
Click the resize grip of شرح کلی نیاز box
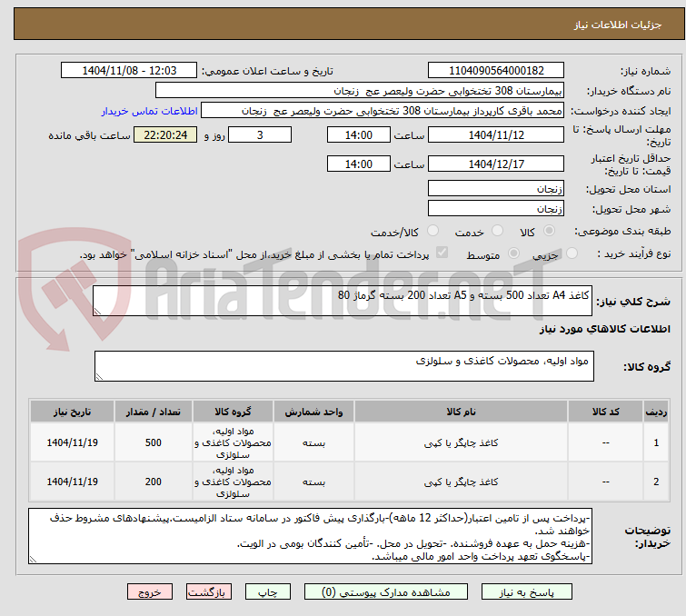tap(97, 311)
